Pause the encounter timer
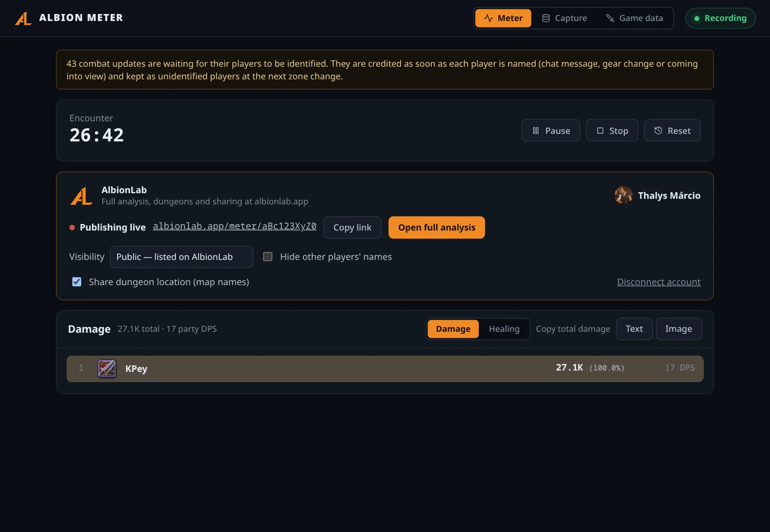Image resolution: width=770 pixels, height=532 pixels. [x=551, y=131]
